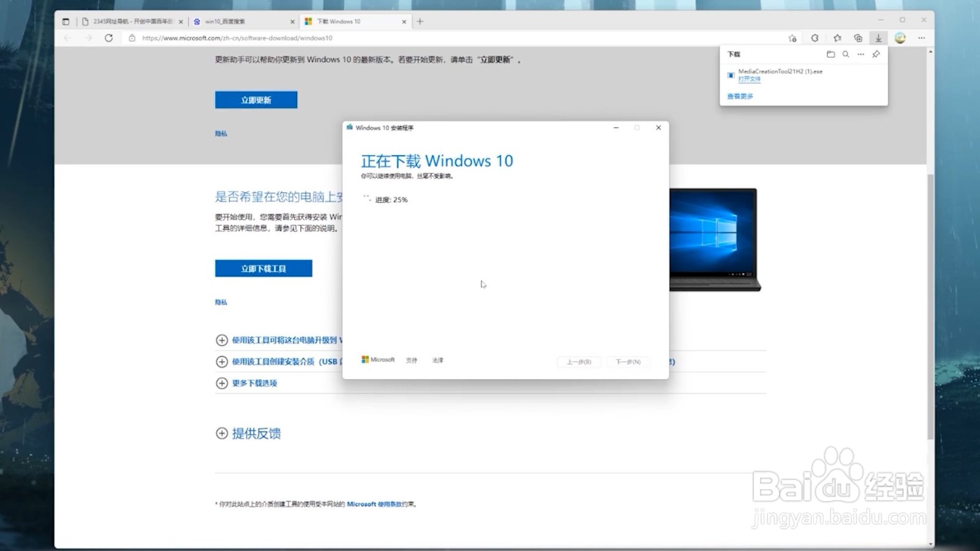Close the win10_百度搜索 tab
The height and width of the screenshot is (551, 980).
[292, 21]
